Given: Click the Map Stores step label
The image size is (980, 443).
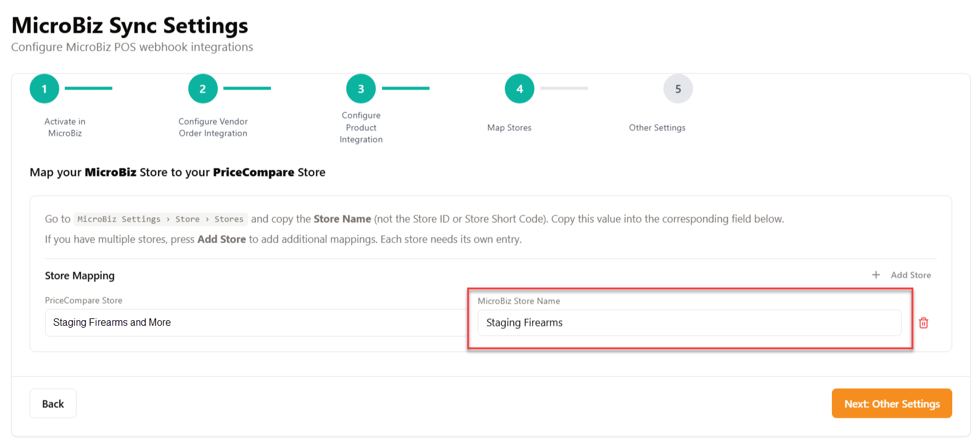Looking at the screenshot, I should 509,128.
